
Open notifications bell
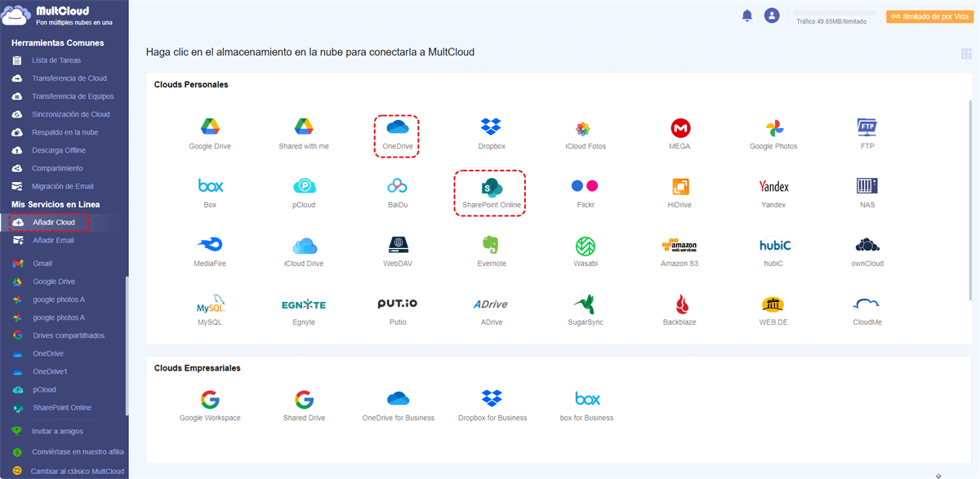click(746, 16)
